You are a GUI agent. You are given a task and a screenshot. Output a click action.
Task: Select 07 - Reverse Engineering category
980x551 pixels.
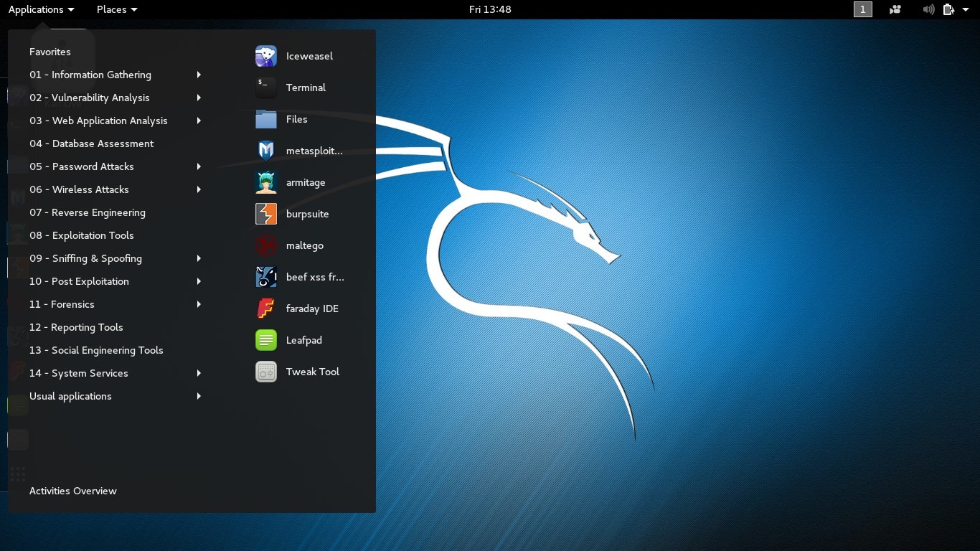87,212
